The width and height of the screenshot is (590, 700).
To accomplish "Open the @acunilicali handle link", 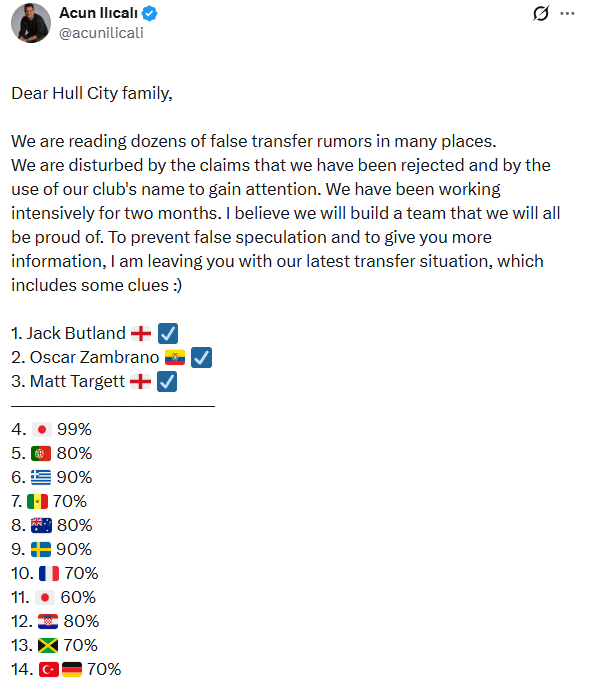I will tap(101, 33).
